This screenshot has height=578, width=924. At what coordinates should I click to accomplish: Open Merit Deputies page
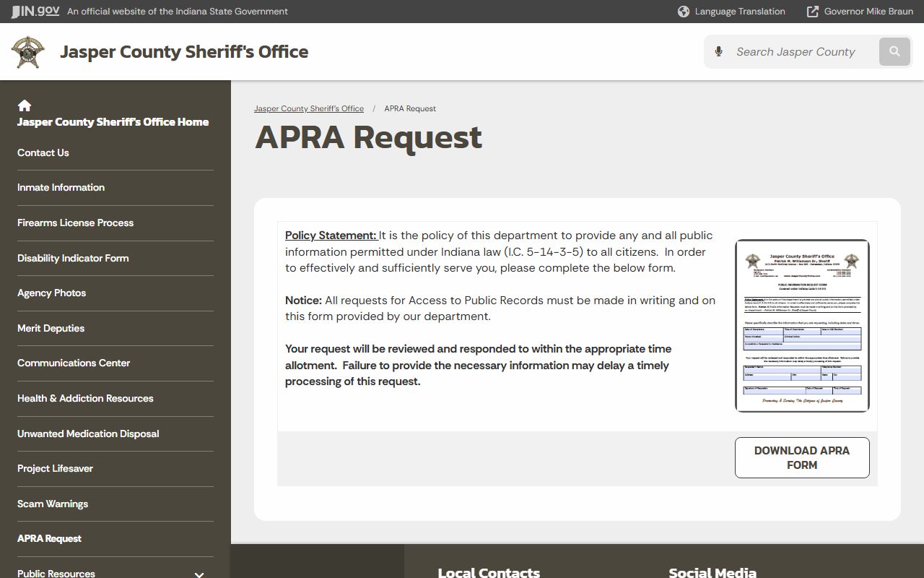51,328
